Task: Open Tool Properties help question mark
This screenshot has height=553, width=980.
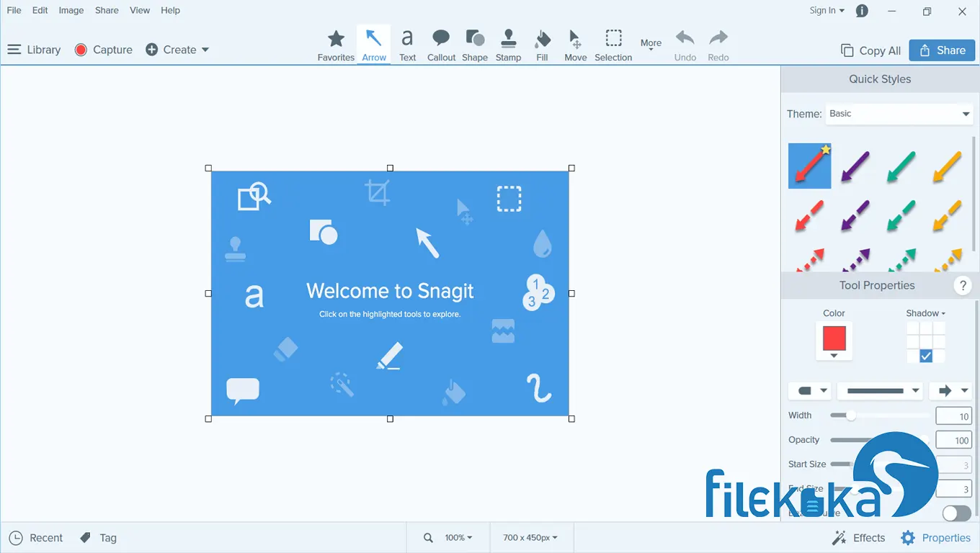Action: 963,285
